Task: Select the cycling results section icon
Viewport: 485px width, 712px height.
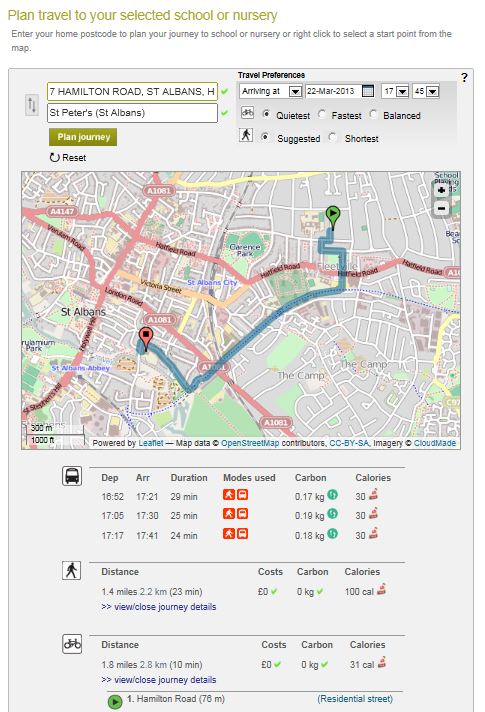Action: tap(72, 644)
